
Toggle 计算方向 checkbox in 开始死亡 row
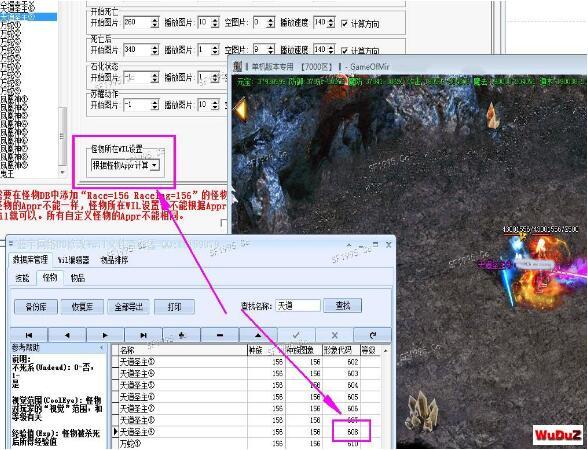click(x=345, y=24)
